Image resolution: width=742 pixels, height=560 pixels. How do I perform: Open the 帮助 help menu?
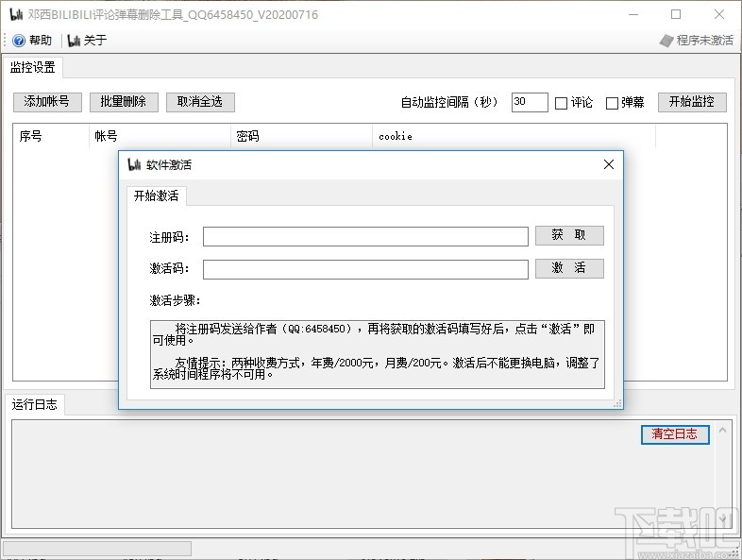click(x=41, y=41)
